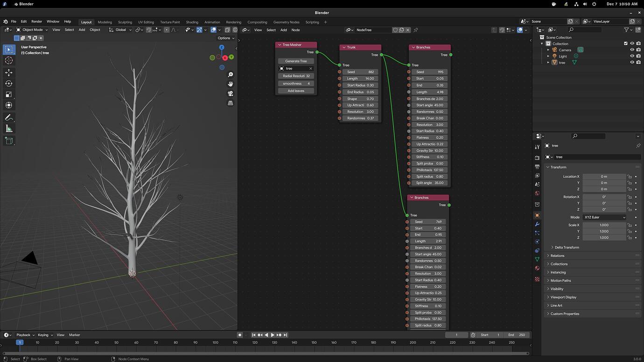Screen dimensions: 644x362
Task: Disable Camera in renders using its camera icon
Action: click(x=638, y=50)
